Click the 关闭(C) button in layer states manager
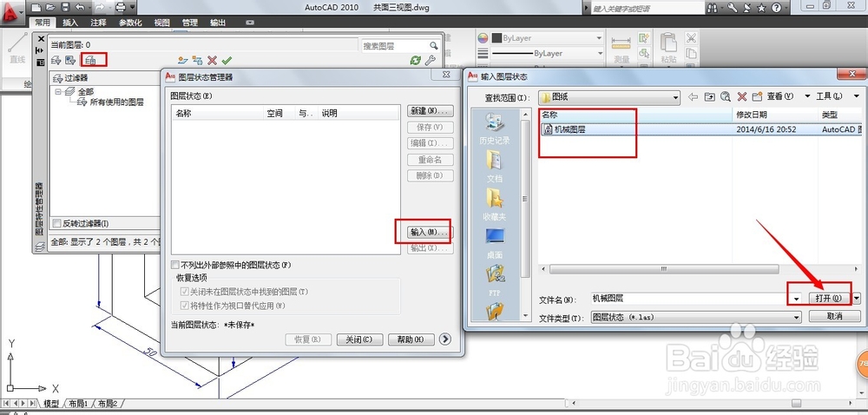 pos(359,339)
